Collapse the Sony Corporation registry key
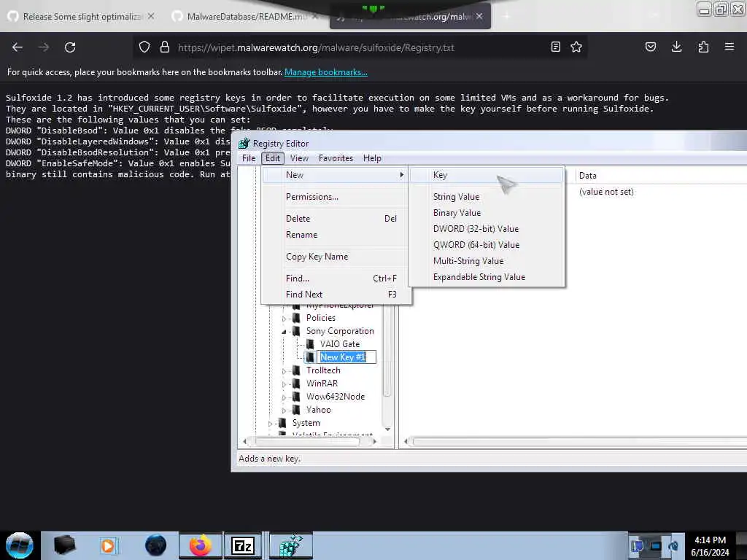Screen dimensions: 747x560 284,332
